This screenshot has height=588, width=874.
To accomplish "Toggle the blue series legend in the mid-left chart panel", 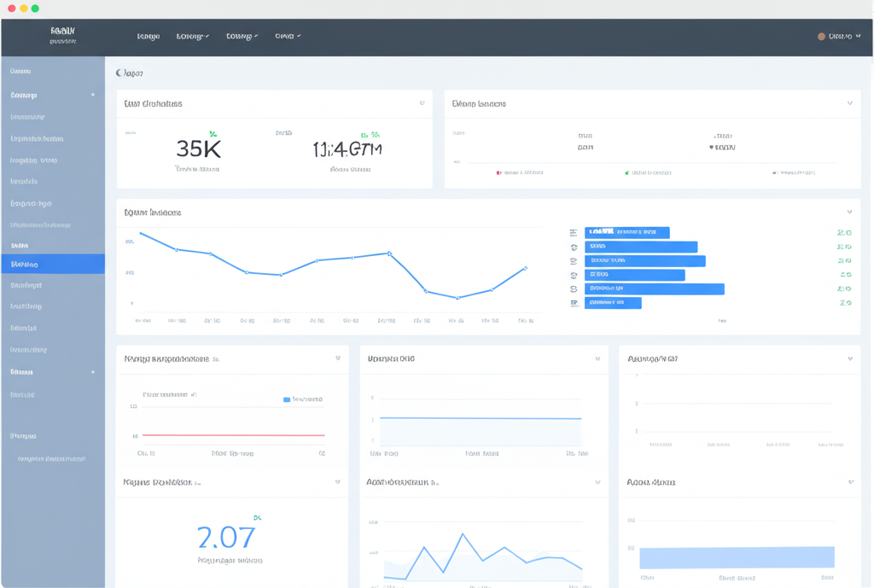I will (287, 398).
